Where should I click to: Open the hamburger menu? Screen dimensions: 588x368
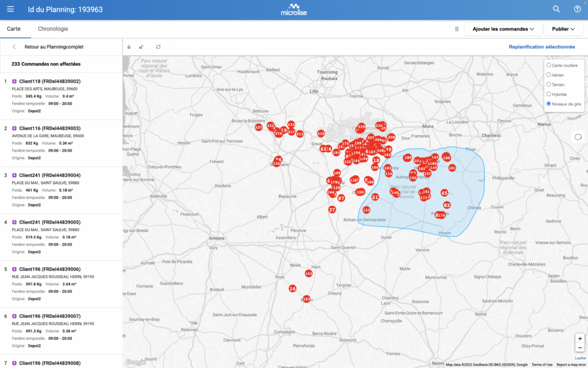(10, 9)
